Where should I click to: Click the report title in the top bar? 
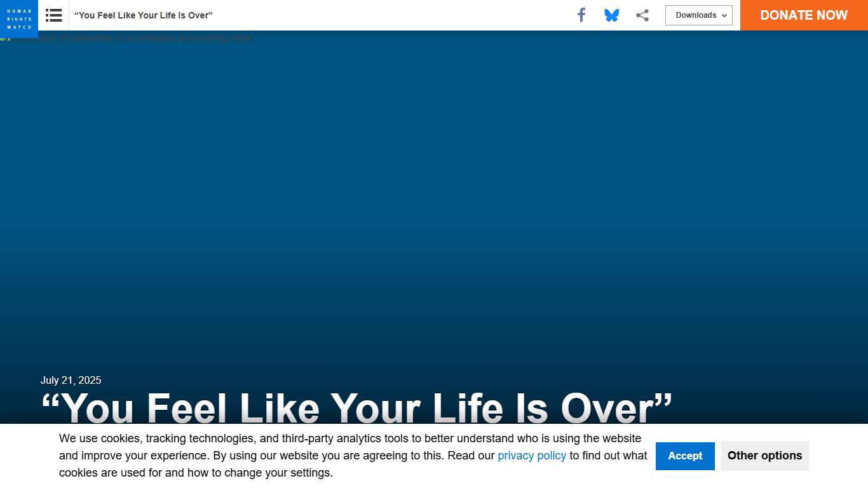pos(144,15)
